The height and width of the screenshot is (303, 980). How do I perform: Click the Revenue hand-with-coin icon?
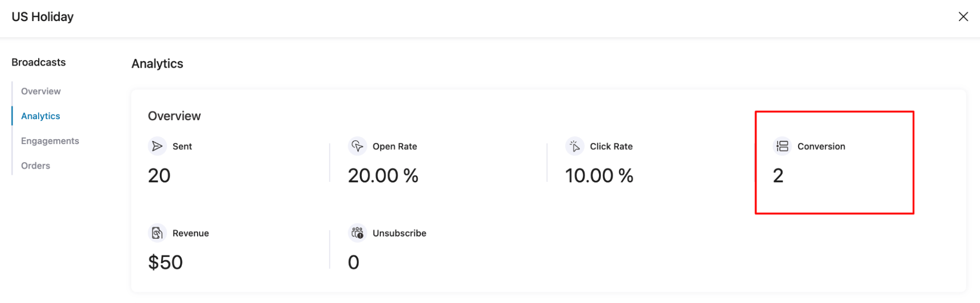click(157, 233)
